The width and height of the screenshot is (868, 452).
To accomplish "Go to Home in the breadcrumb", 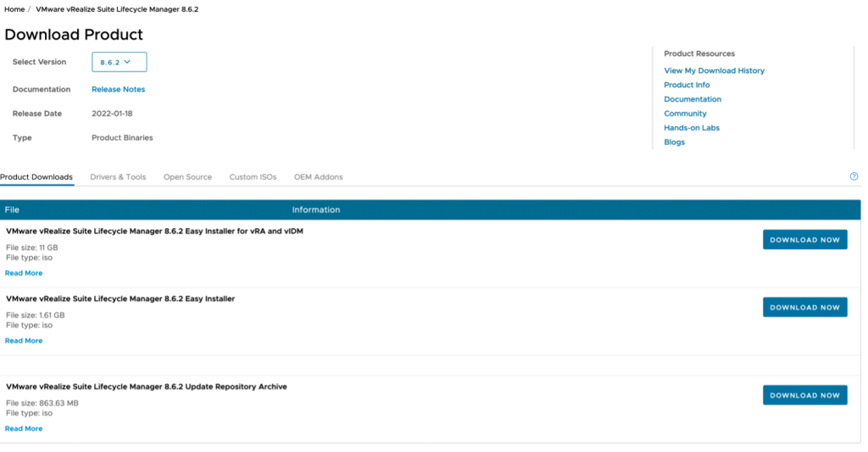I will (14, 9).
